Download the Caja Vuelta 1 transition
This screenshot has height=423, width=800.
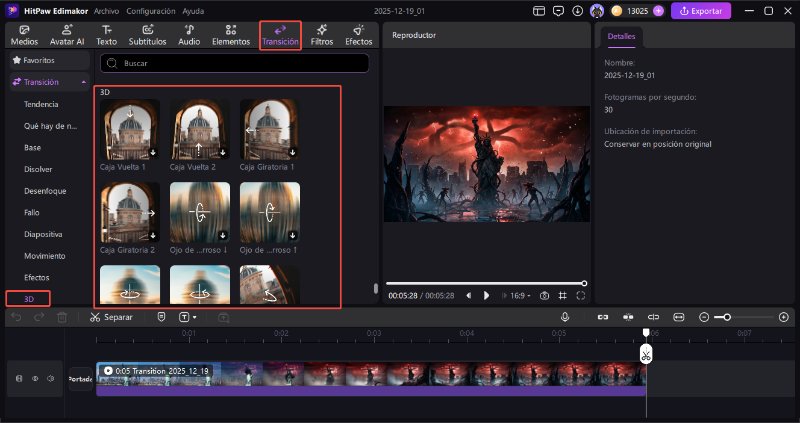tap(153, 153)
